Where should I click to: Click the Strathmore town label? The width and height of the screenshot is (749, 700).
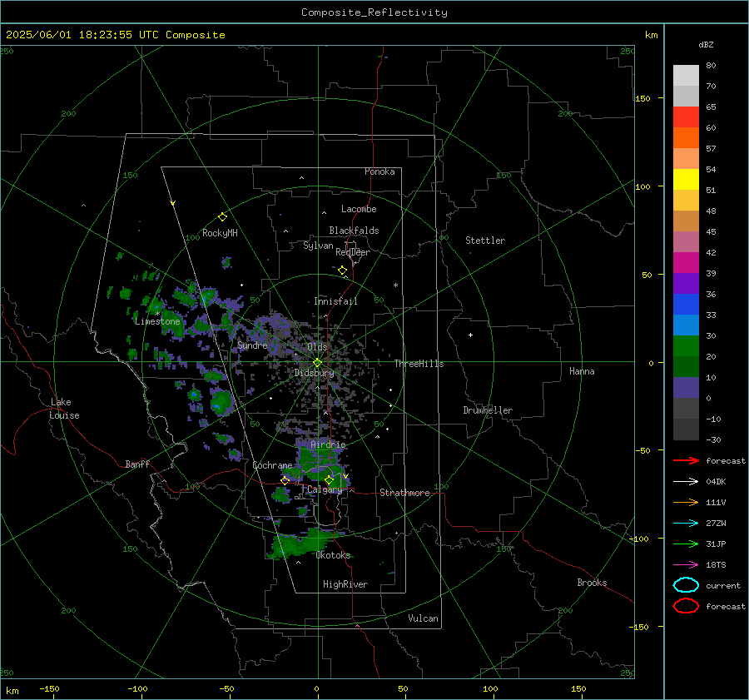pos(404,493)
